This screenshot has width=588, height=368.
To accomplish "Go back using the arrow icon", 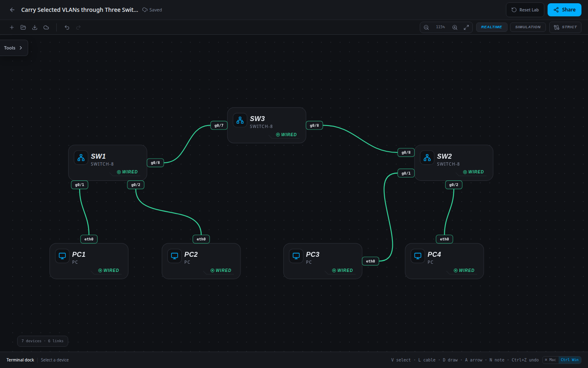I will click(12, 10).
